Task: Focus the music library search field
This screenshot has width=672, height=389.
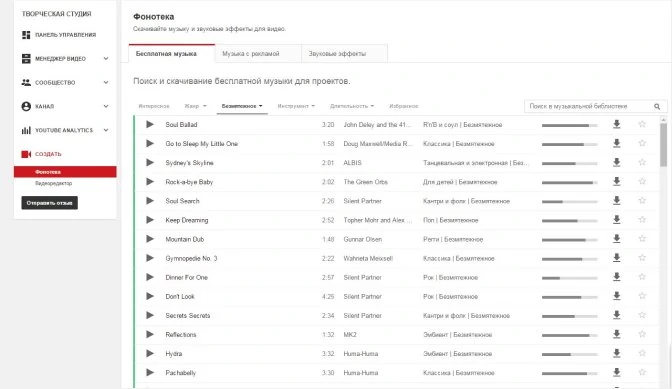Action: click(x=589, y=106)
